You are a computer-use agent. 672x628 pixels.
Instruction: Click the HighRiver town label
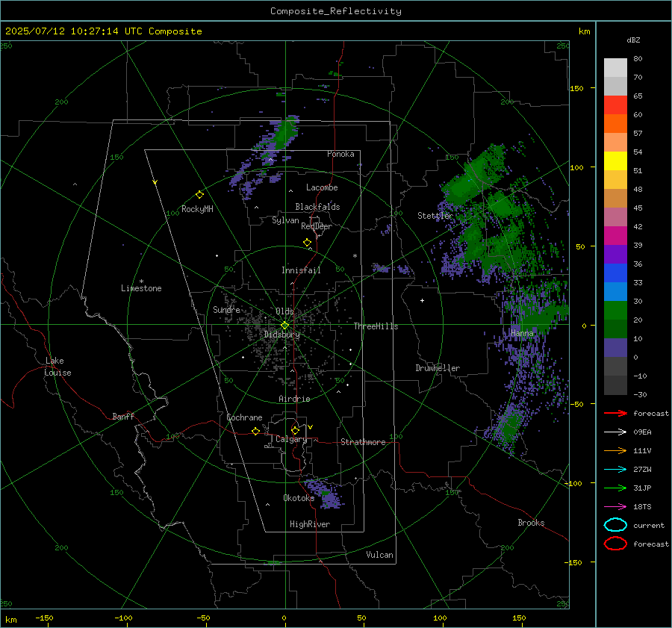pos(310,524)
